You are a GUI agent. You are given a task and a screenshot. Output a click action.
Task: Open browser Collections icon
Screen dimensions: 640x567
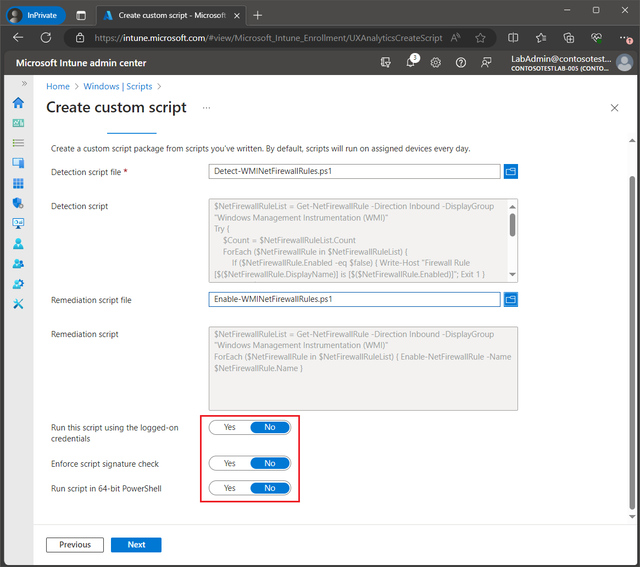(x=569, y=38)
